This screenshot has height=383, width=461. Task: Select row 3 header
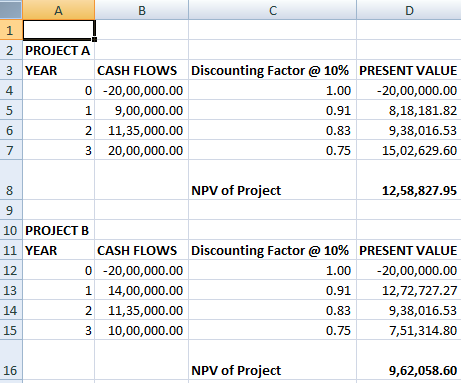coord(11,70)
